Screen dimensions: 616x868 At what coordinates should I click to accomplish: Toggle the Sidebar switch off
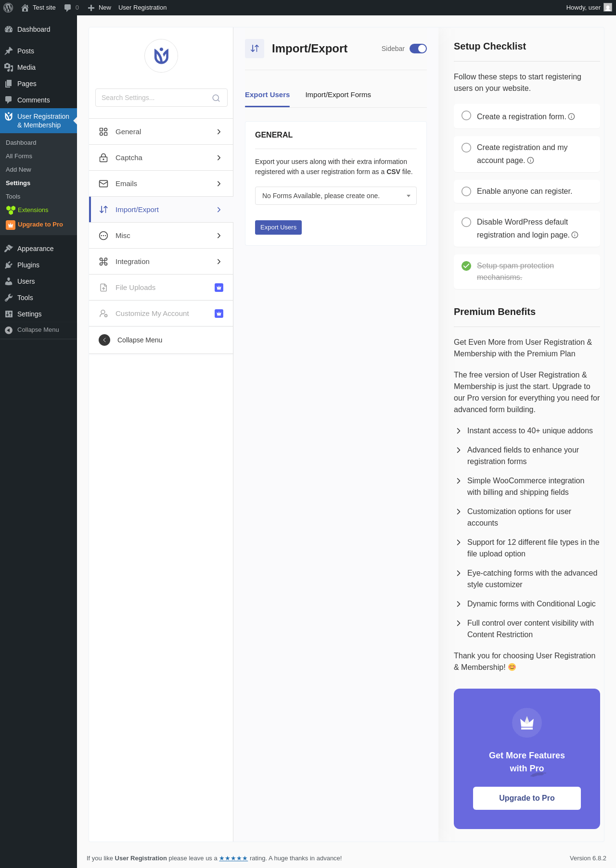[418, 49]
